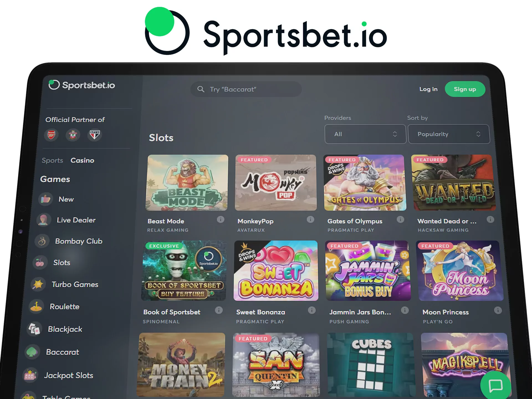The height and width of the screenshot is (399, 532).
Task: Click the Log in link
Action: [x=428, y=89]
